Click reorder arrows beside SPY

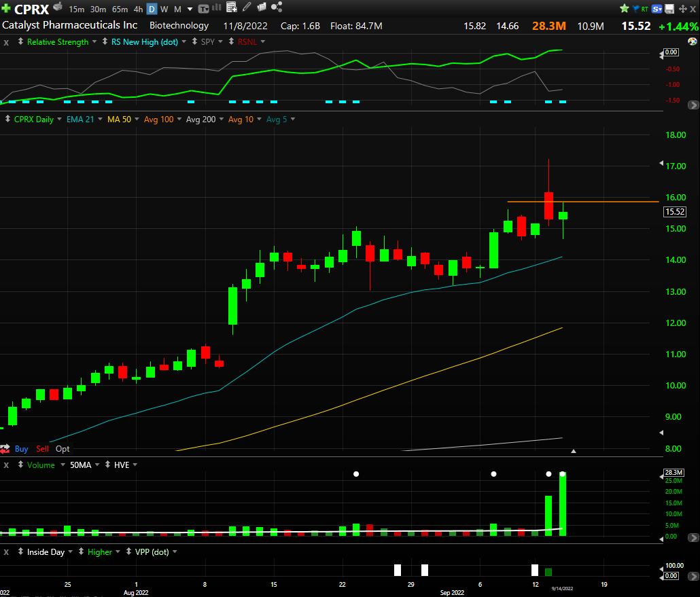pos(194,41)
